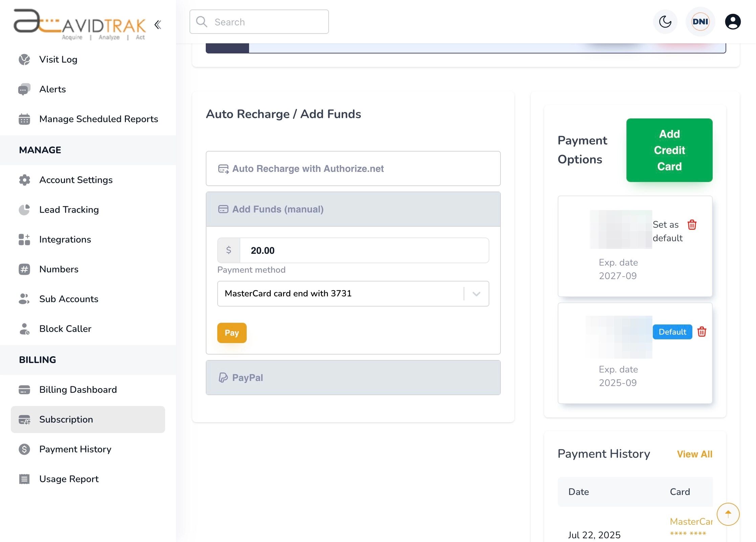This screenshot has width=756, height=542.
Task: Open the DNI circle icon
Action: coord(700,22)
